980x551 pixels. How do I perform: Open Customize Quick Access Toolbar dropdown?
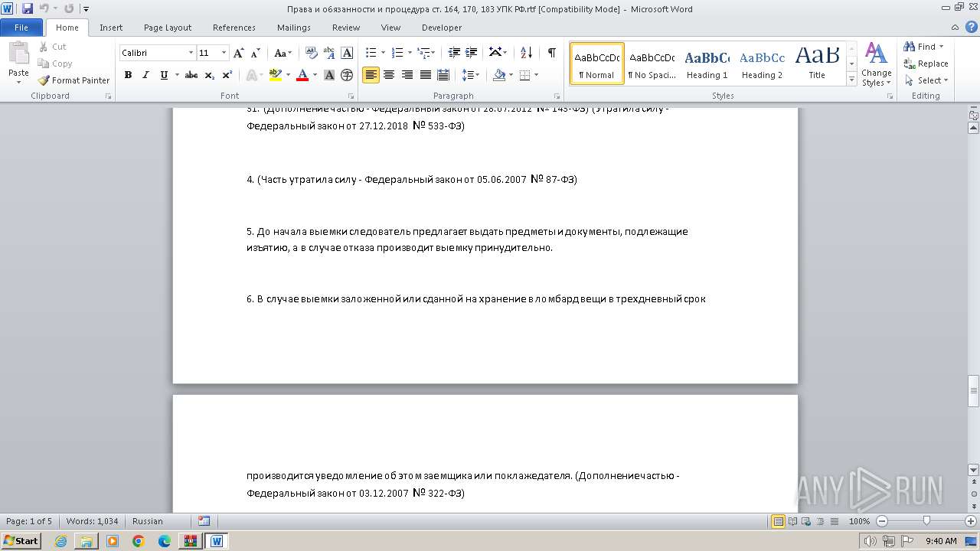coord(86,9)
